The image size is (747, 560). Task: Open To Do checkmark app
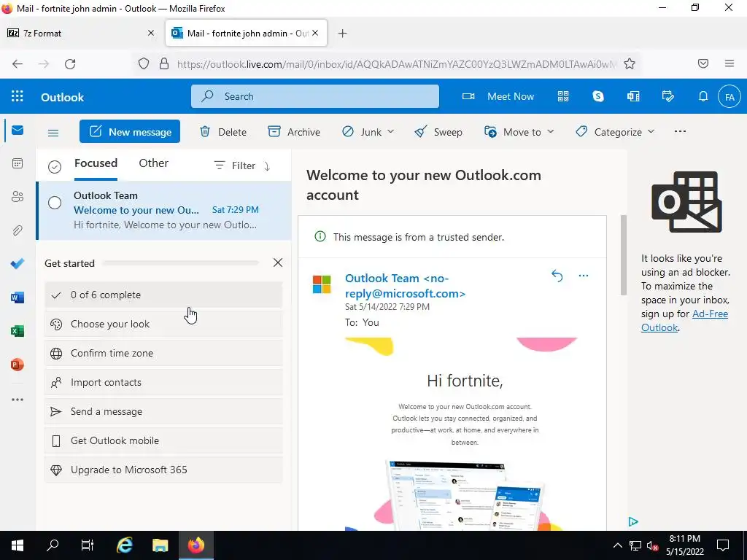coord(18,264)
